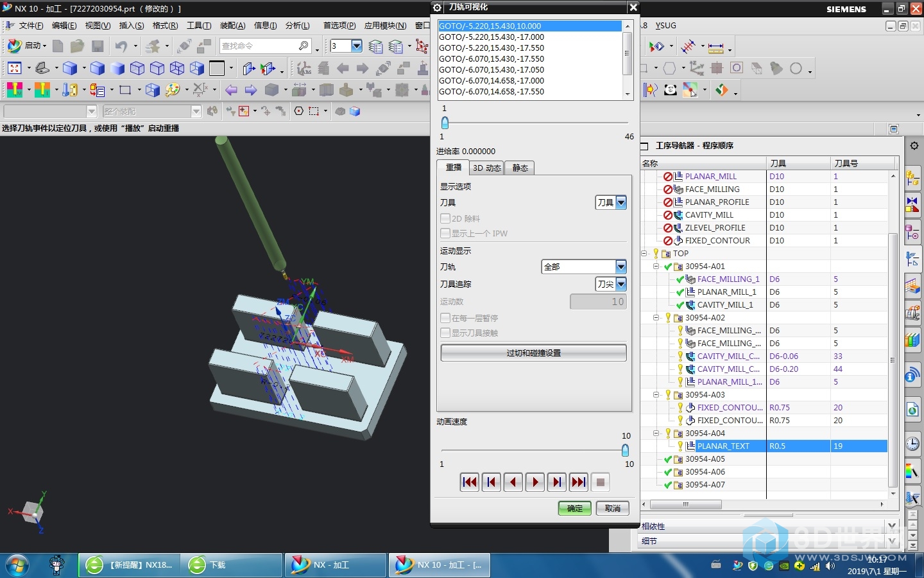Click the undo arrow icon
Screen dimensions: 924x578
tap(121, 46)
